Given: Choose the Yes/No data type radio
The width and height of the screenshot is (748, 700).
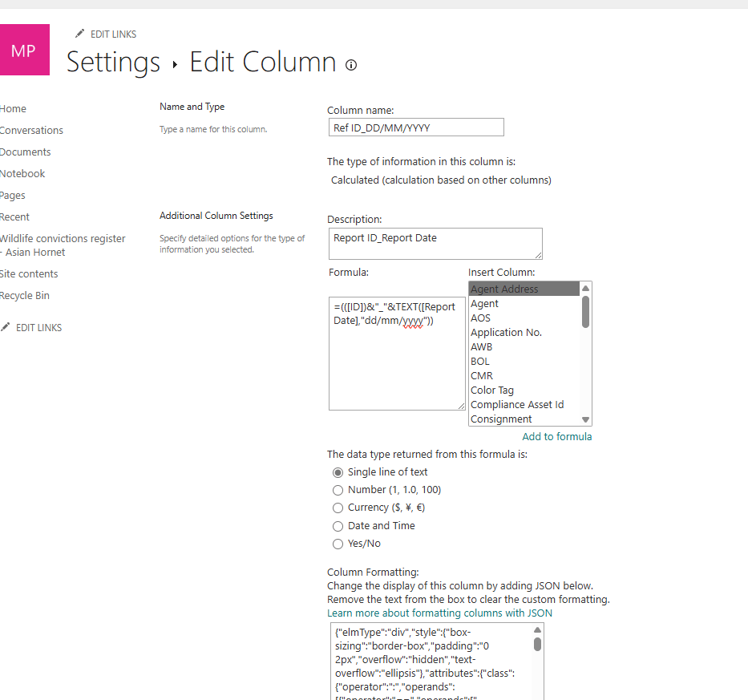Looking at the screenshot, I should click(x=338, y=544).
